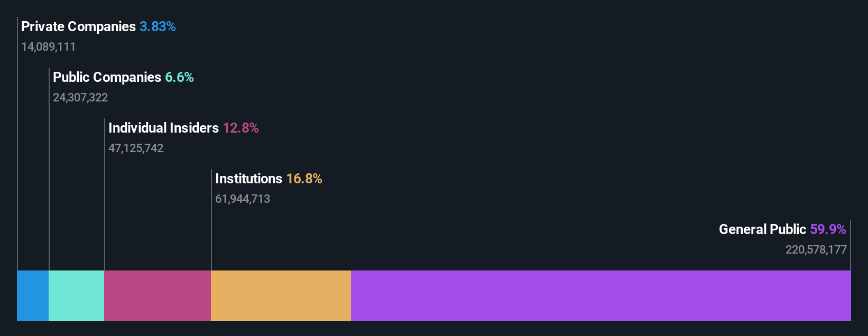Screen dimensions: 868x336
Task: Select the 12.8% percentage figure
Action: point(241,128)
